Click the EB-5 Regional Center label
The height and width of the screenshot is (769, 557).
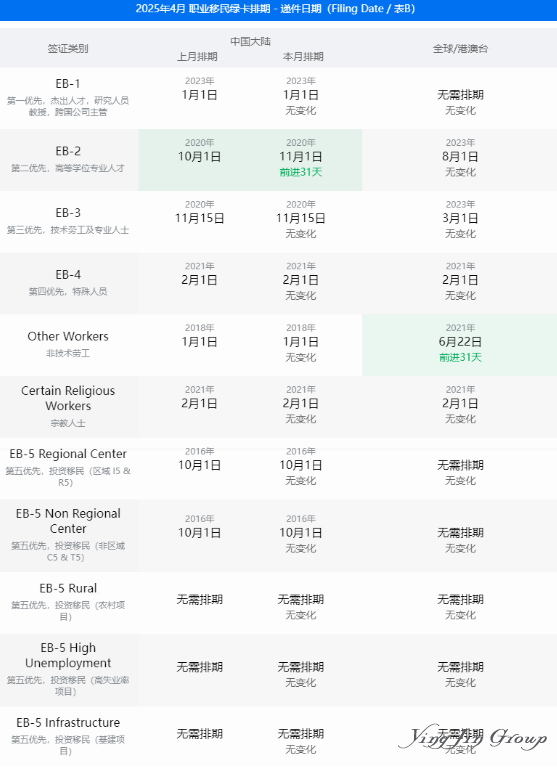tap(68, 454)
